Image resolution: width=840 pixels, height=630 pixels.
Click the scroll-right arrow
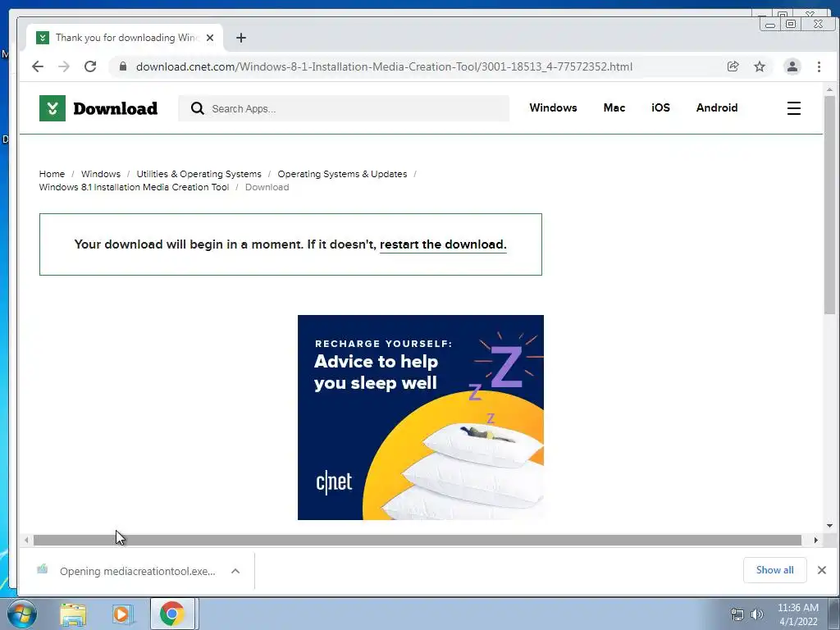pyautogui.click(x=816, y=540)
